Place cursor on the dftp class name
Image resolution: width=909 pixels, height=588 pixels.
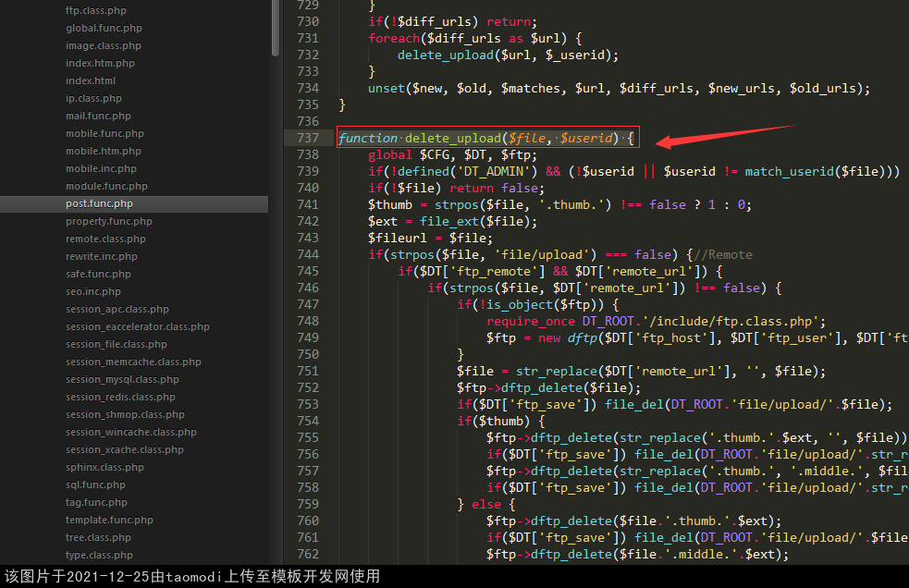click(582, 337)
